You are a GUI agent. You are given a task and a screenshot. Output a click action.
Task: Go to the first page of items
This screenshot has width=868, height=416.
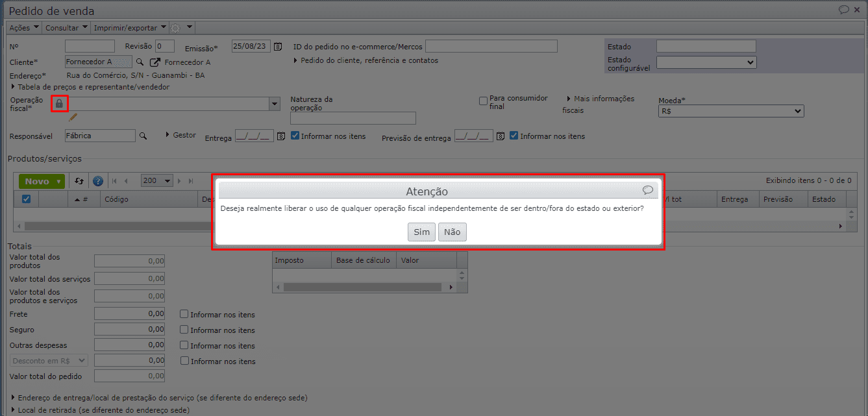click(114, 181)
